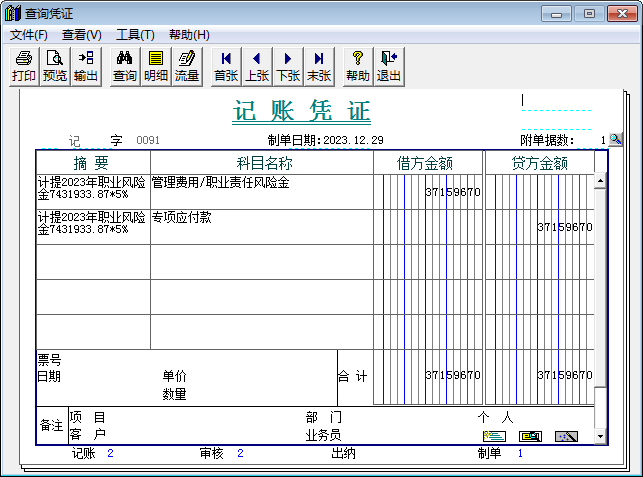Click the 输出 export icon

tap(86, 66)
